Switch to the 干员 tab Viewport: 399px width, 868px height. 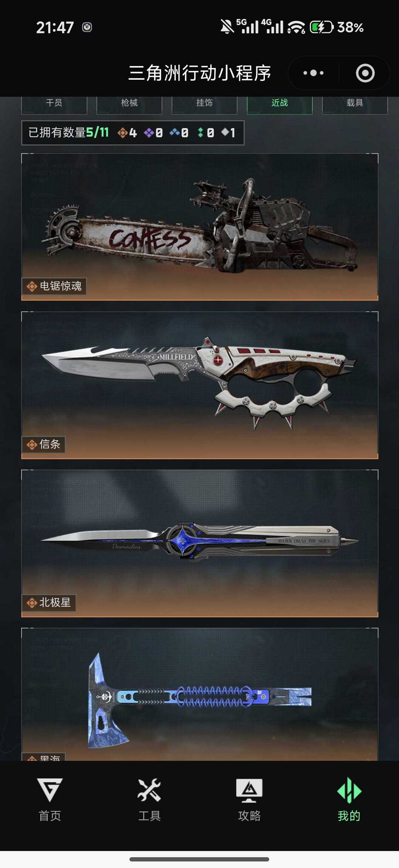click(54, 103)
